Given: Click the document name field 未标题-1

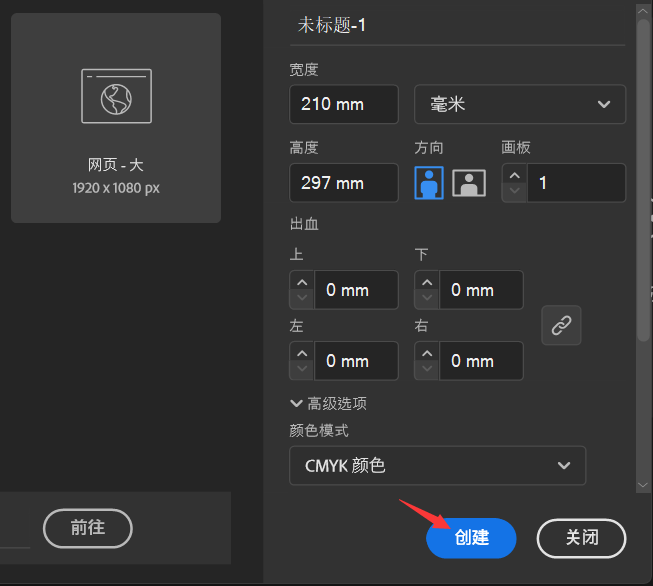Looking at the screenshot, I should 460,25.
